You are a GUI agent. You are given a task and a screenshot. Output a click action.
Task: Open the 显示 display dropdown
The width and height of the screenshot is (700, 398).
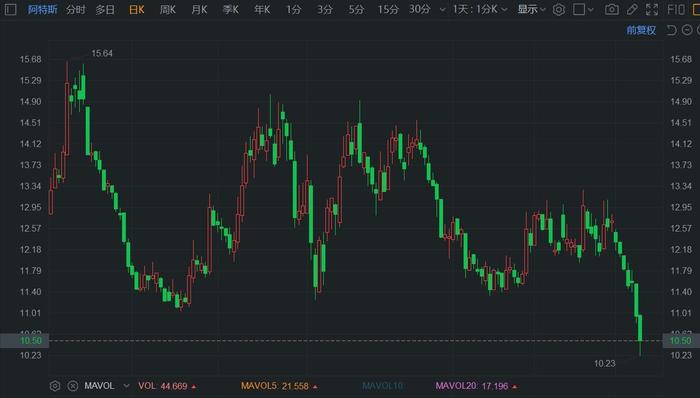(531, 9)
